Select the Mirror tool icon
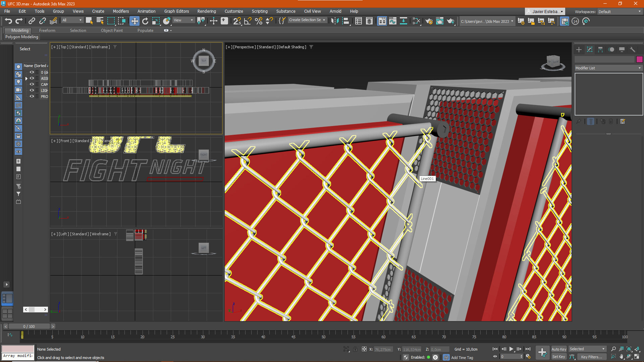The height and width of the screenshot is (362, 644). pos(334,21)
